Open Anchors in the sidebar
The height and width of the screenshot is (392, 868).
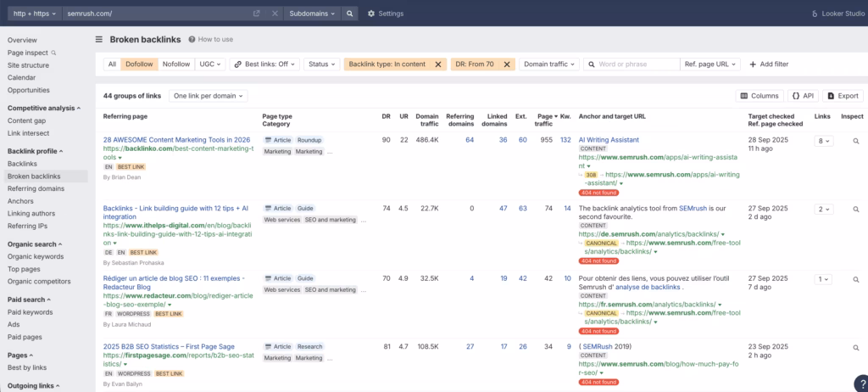click(20, 201)
